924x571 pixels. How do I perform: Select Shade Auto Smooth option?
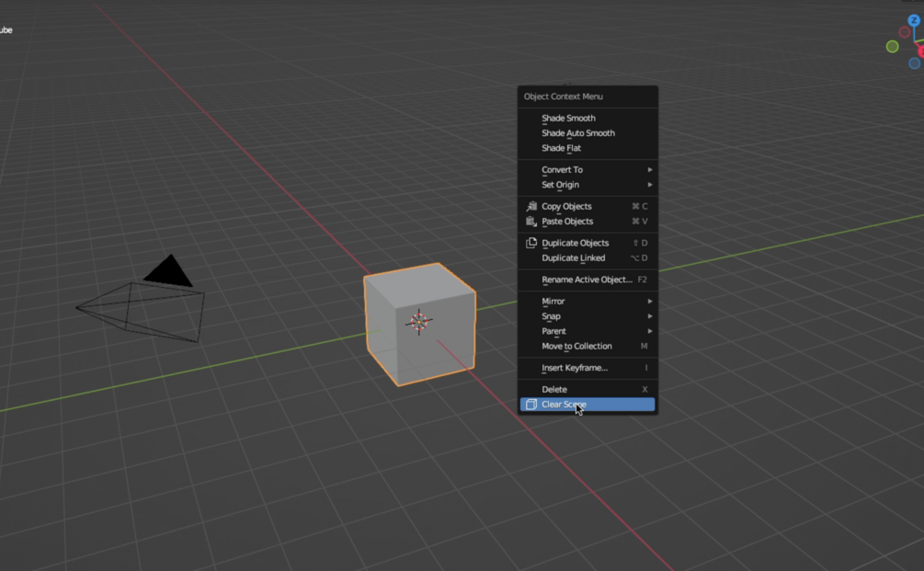point(587,133)
